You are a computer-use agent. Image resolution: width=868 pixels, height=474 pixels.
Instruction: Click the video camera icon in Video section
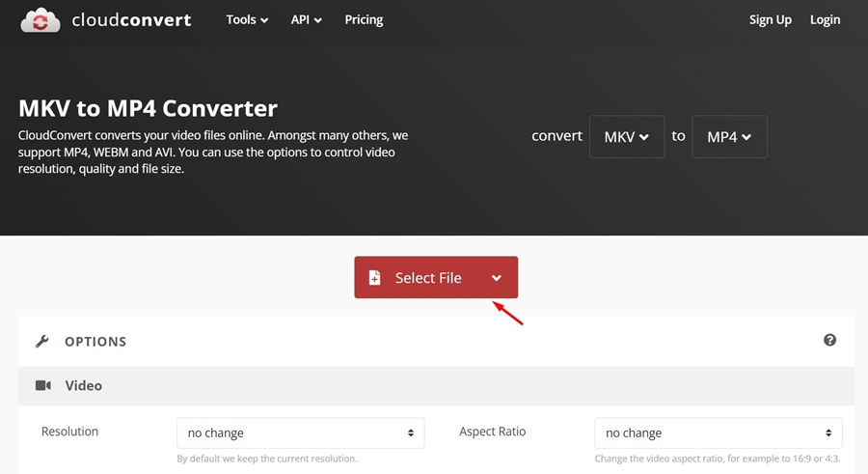pos(43,385)
